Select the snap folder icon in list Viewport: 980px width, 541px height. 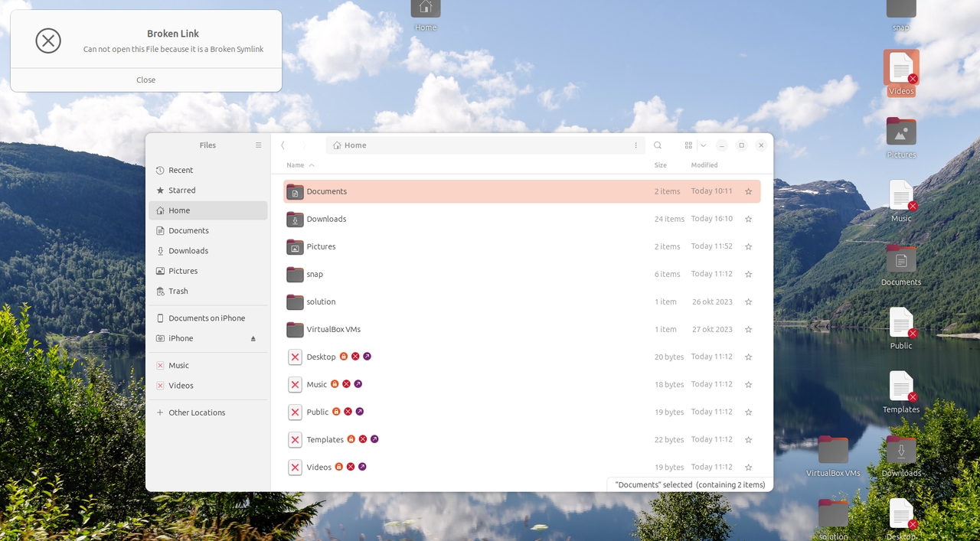[x=295, y=274]
